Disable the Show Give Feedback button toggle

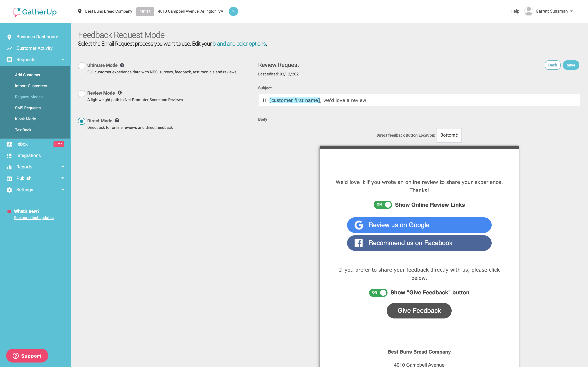tap(378, 293)
